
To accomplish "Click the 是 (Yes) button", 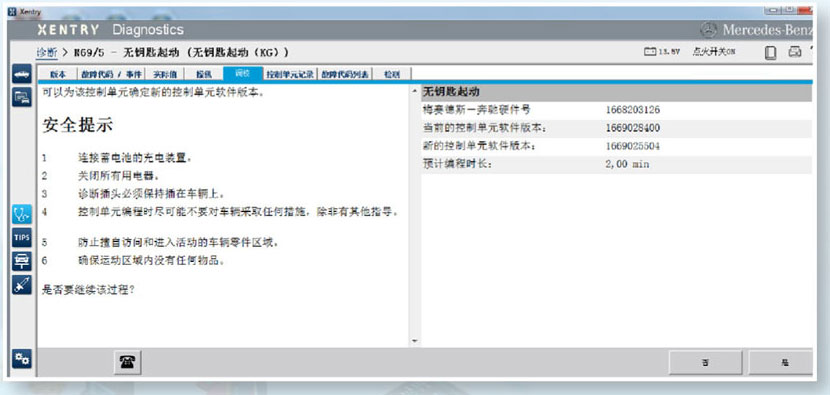I will coord(781,363).
